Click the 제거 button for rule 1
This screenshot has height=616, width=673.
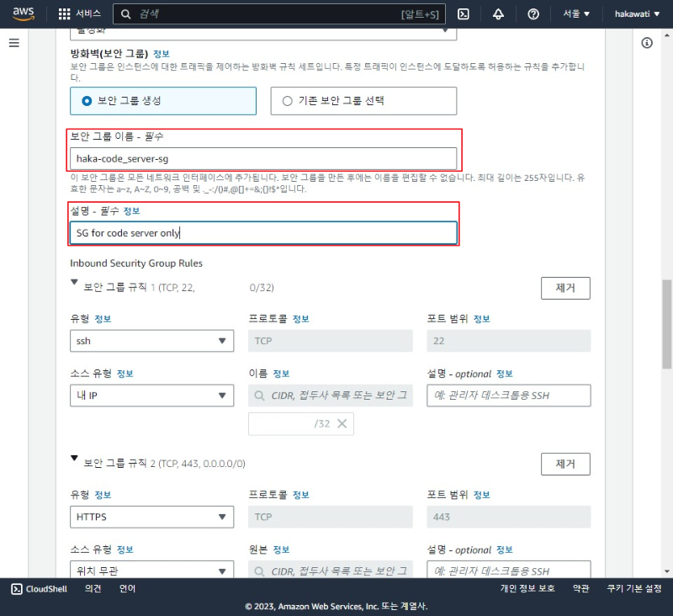(567, 288)
